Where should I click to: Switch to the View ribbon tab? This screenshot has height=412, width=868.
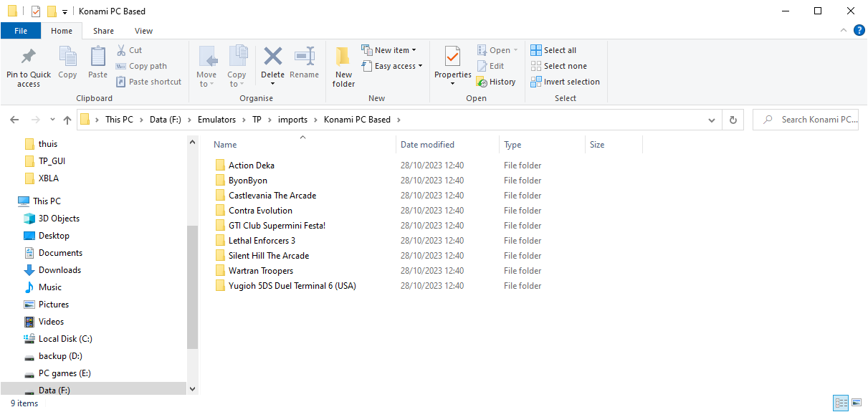coord(143,31)
